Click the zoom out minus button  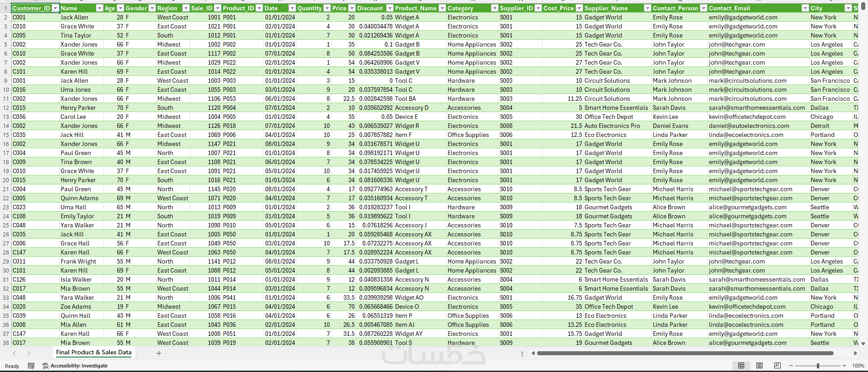791,366
